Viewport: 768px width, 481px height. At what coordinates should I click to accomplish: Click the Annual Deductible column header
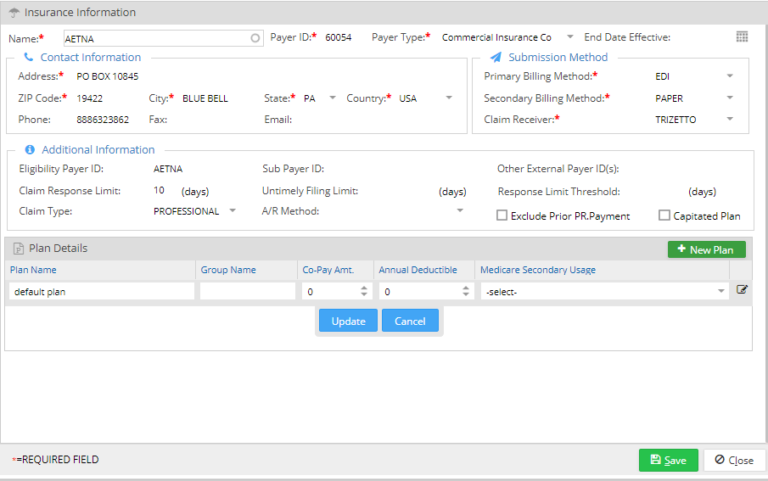pos(418,269)
